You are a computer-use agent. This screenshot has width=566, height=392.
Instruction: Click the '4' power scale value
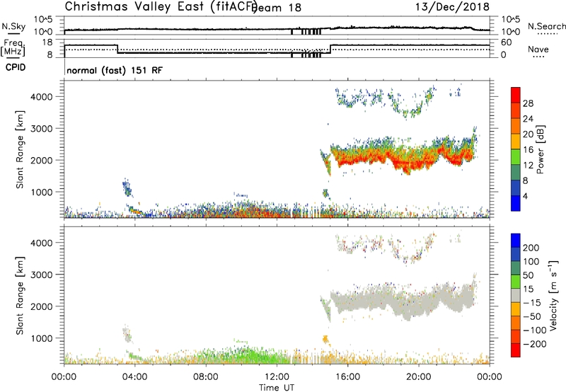525,197
